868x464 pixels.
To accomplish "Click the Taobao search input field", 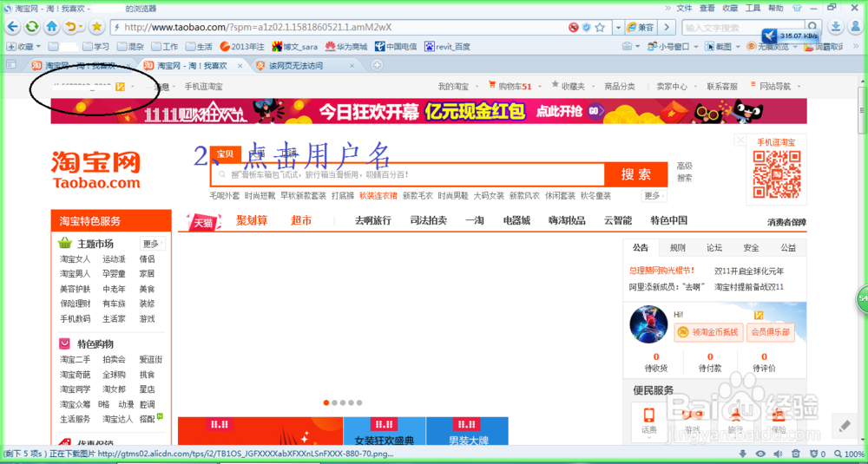I will coord(407,175).
